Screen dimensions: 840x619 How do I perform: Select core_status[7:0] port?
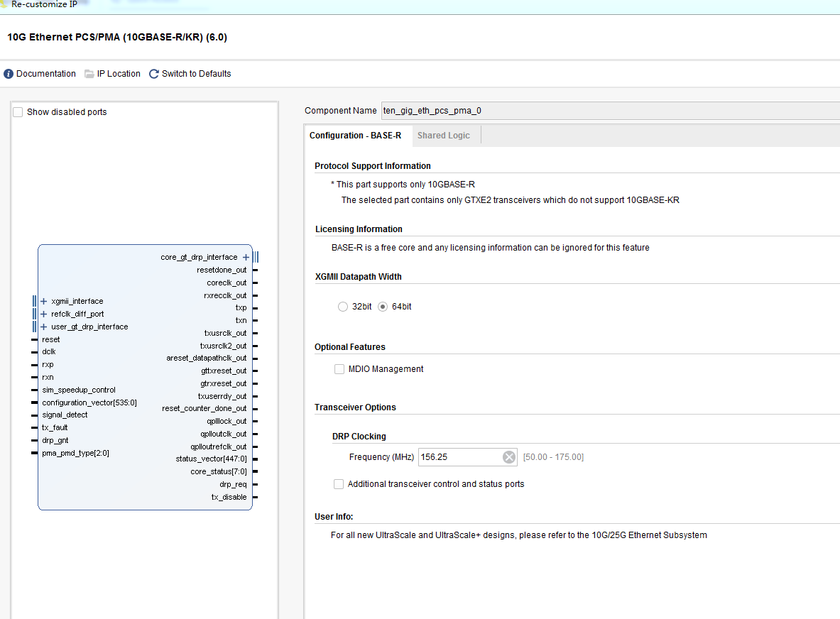coord(219,472)
